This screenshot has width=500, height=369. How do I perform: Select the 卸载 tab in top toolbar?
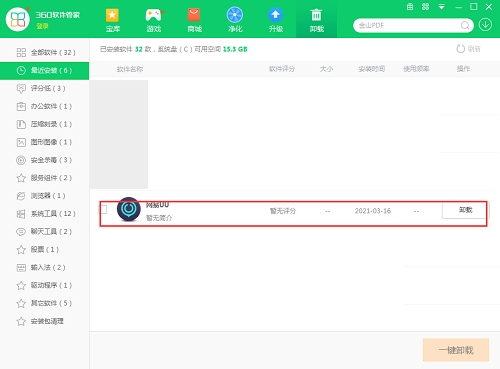[x=316, y=19]
